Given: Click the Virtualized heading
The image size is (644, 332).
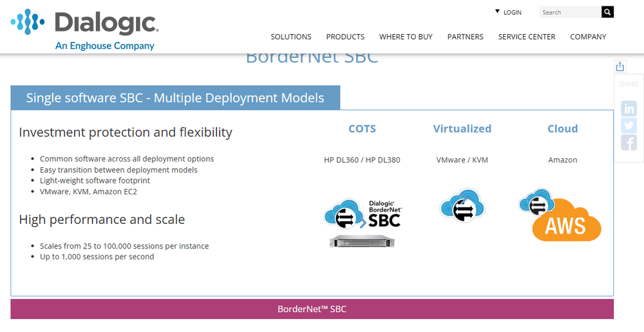Looking at the screenshot, I should click(x=462, y=129).
